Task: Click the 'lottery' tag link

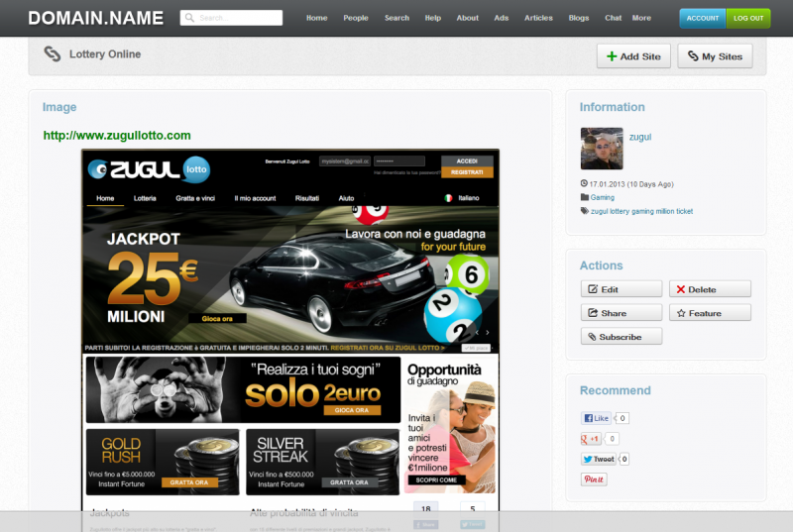Action: pos(619,211)
